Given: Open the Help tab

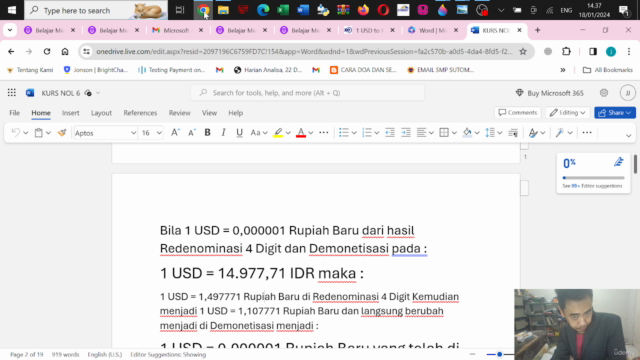Looking at the screenshot, I should (x=236, y=113).
